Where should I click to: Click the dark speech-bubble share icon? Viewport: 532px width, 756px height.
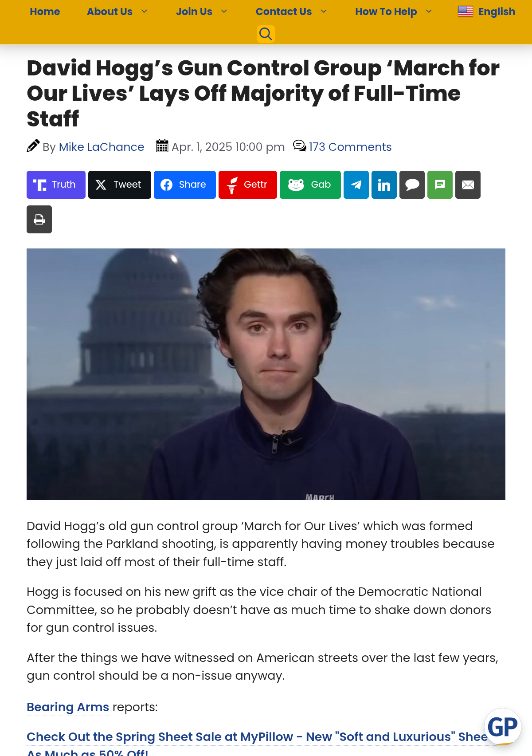pyautogui.click(x=412, y=185)
